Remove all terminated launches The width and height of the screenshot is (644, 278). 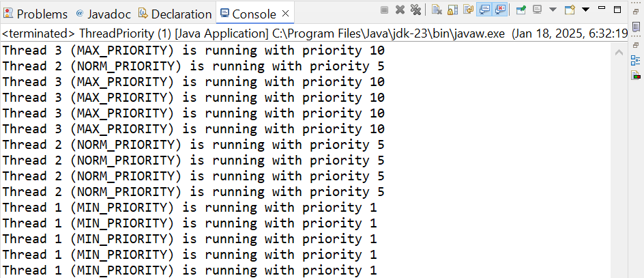pos(415,10)
